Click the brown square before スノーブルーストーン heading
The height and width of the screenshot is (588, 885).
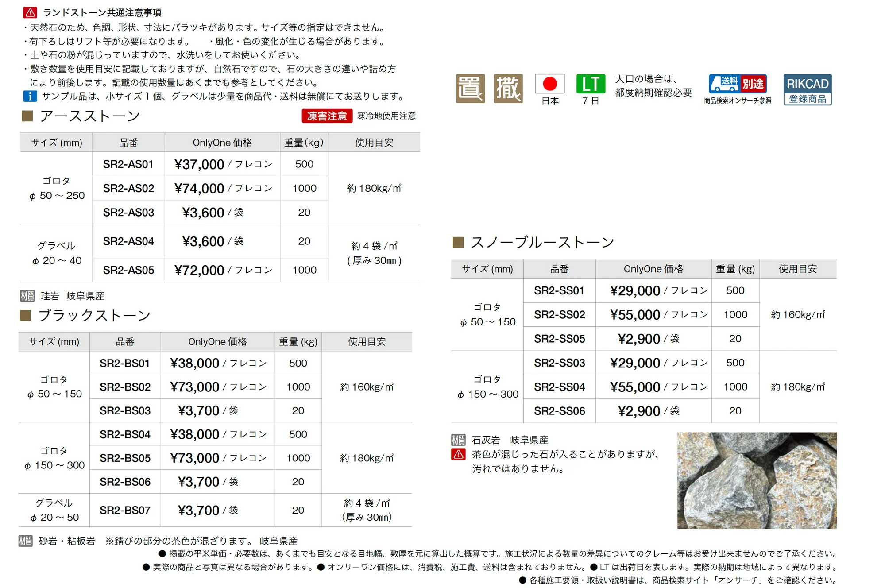(458, 242)
